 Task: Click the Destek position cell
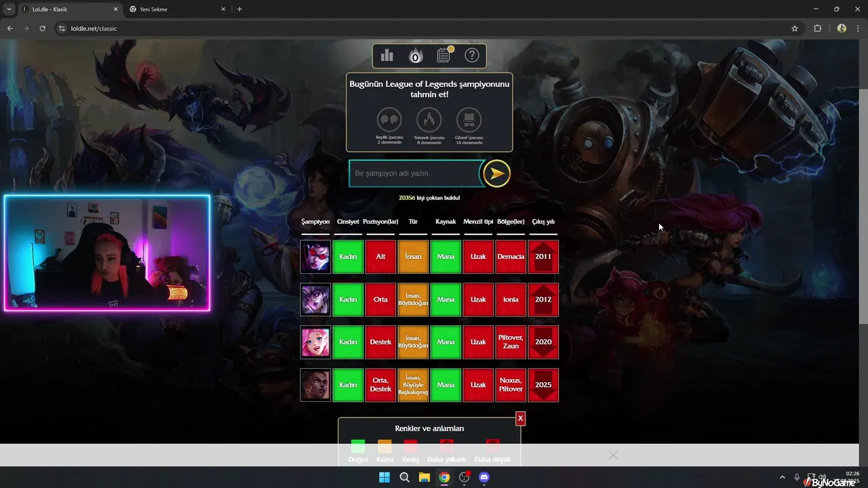(380, 342)
